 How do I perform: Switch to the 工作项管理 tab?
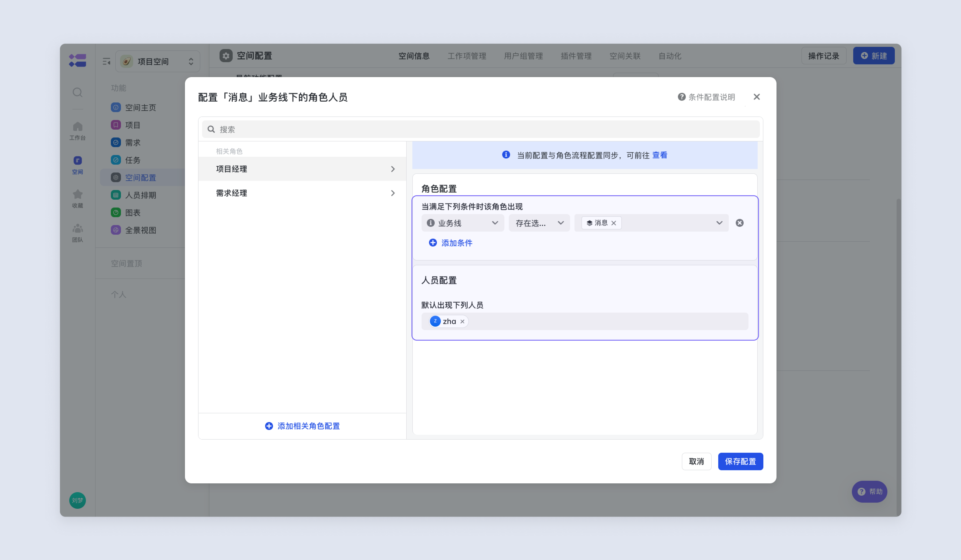467,56
